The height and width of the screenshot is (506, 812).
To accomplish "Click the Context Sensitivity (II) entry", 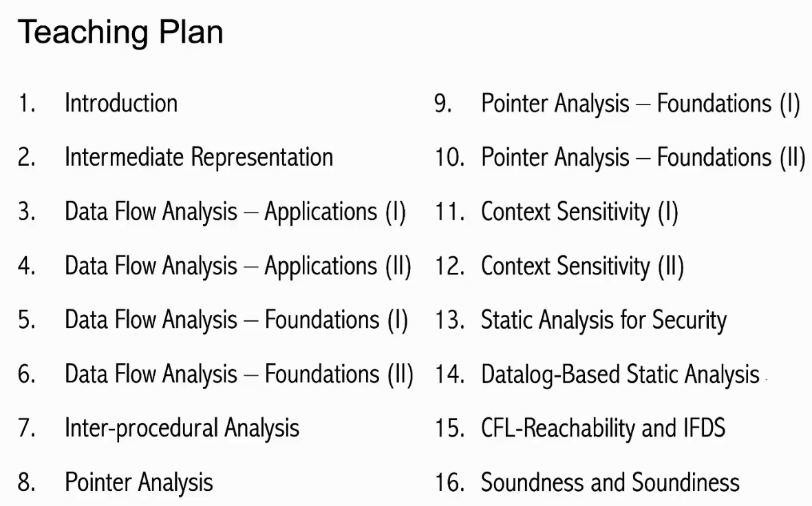I will click(583, 267).
